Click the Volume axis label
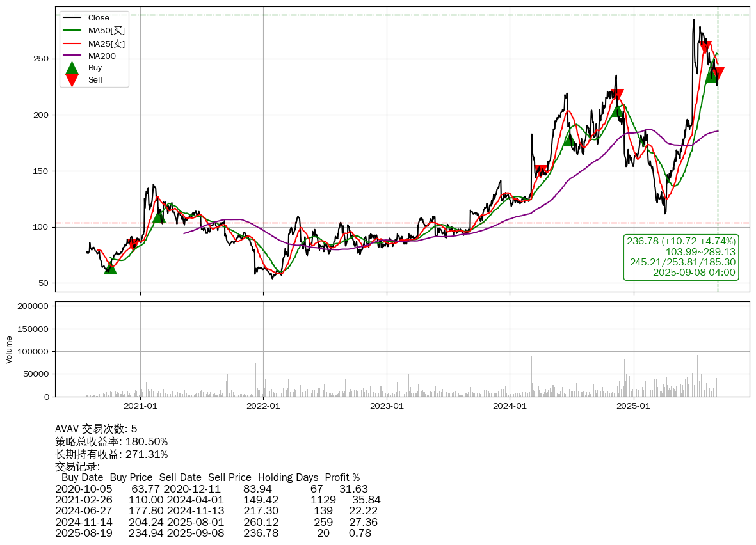This screenshot has height=545, width=756. (9, 349)
